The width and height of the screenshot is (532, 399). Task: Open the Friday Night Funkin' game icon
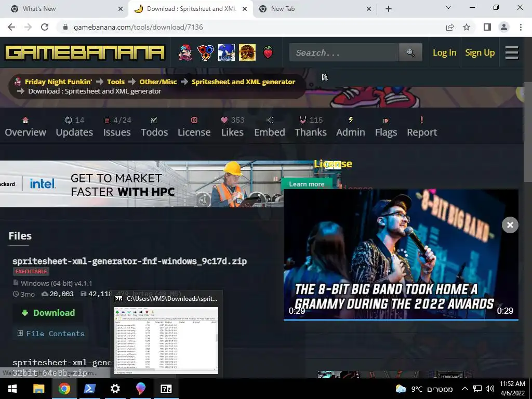[185, 52]
